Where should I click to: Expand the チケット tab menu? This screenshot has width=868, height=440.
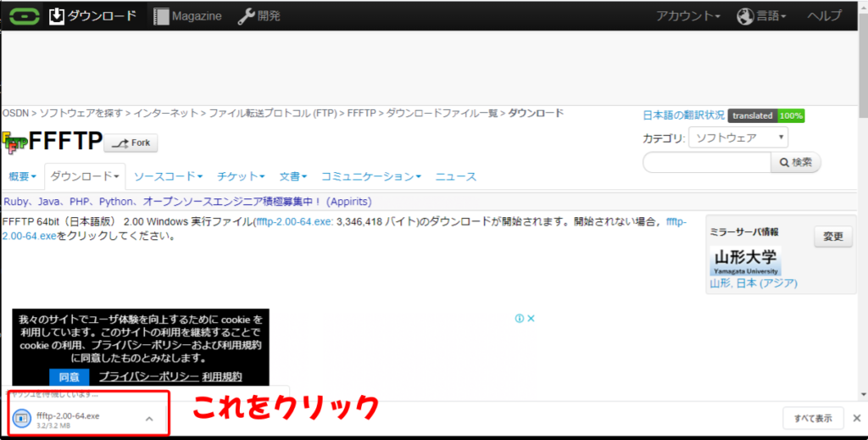[x=241, y=176]
